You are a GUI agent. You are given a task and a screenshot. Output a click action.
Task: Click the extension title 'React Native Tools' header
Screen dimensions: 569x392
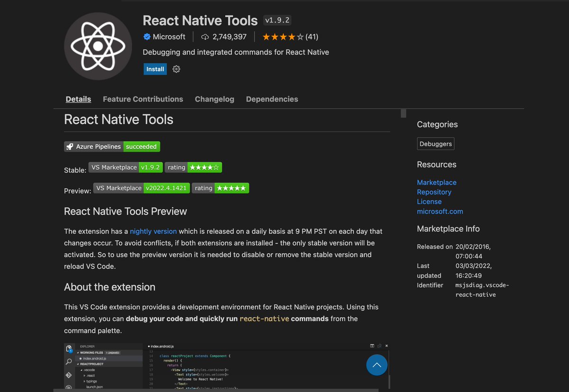tap(200, 20)
